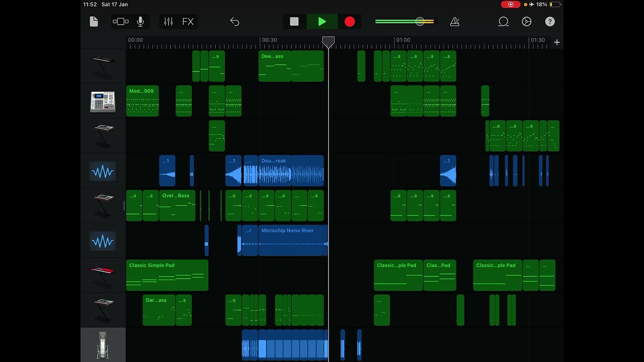Add song section plus button

pyautogui.click(x=557, y=42)
